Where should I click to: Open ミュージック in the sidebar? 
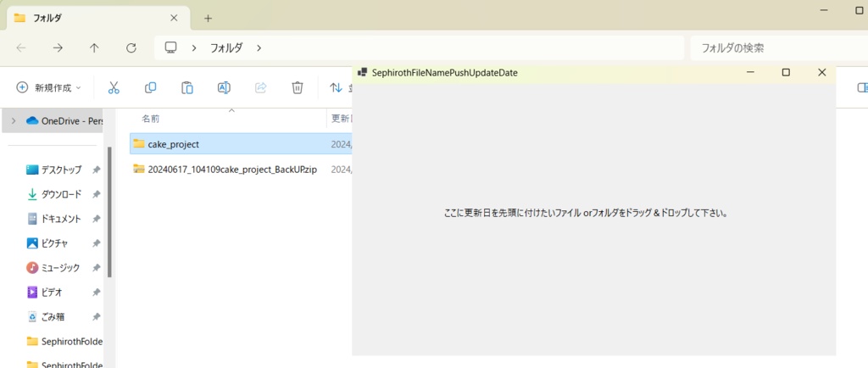(x=53, y=268)
